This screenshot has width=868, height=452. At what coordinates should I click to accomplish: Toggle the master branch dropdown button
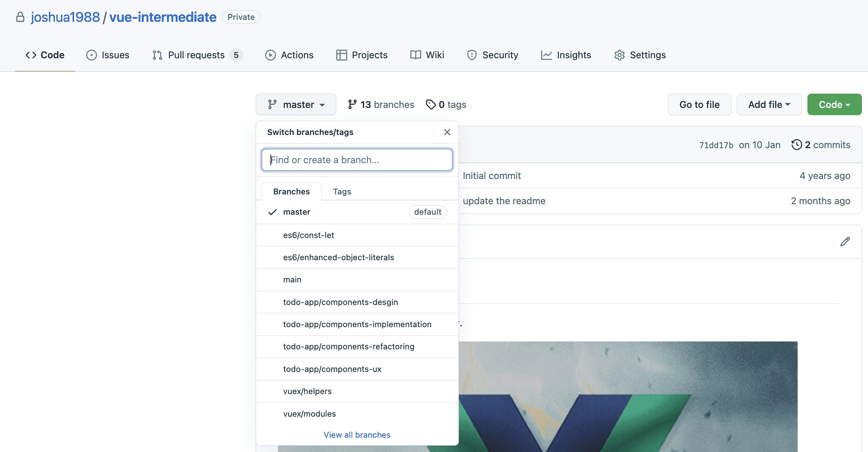pos(296,105)
